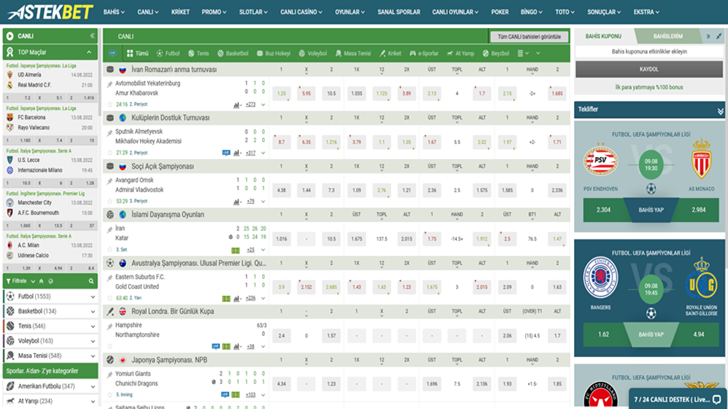Select the Kriket sport filter
This screenshot has width=728, height=409.
pyautogui.click(x=390, y=53)
